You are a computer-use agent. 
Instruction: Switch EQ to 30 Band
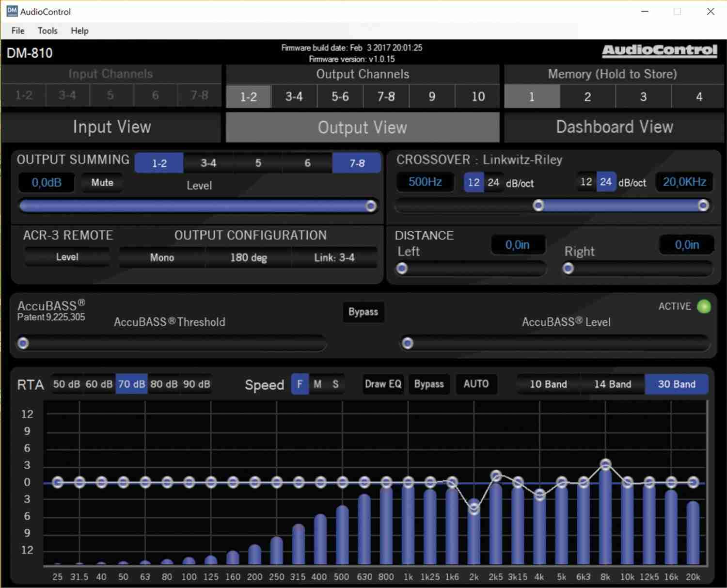point(677,384)
